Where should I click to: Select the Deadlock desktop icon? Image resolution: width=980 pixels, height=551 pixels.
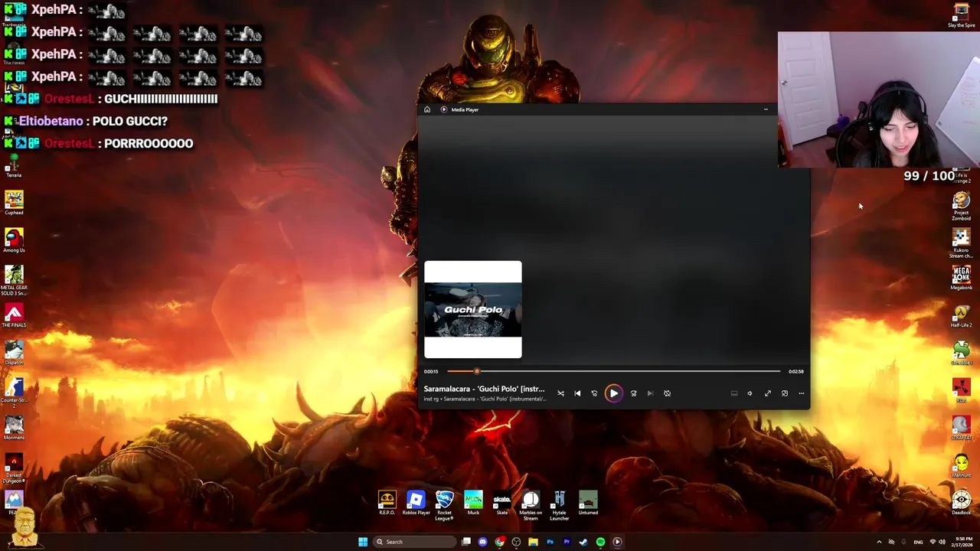pyautogui.click(x=961, y=503)
